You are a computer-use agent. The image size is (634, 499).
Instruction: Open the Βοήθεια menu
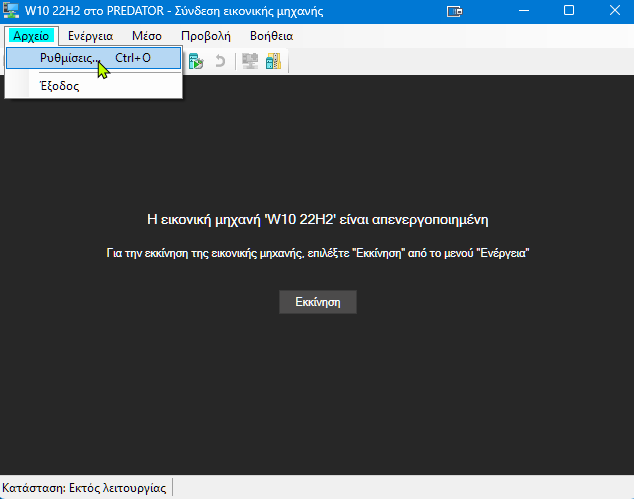coord(271,36)
